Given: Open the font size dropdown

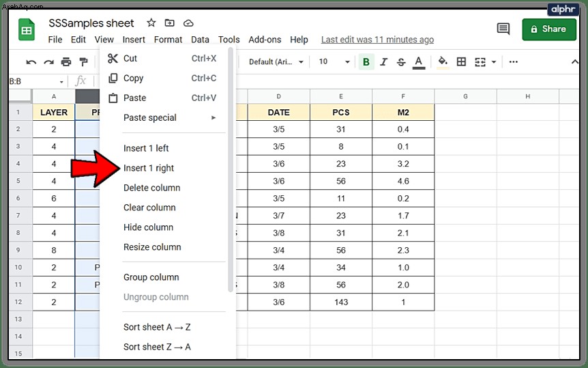Looking at the screenshot, I should pyautogui.click(x=334, y=62).
